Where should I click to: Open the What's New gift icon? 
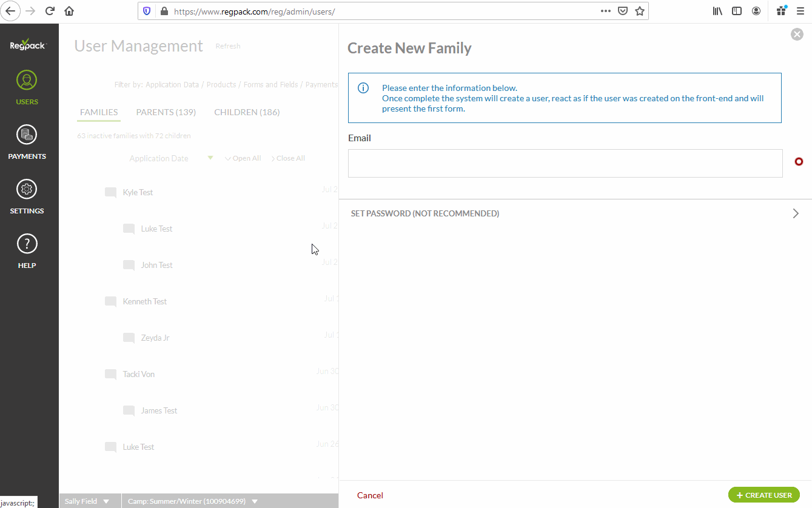(x=780, y=10)
